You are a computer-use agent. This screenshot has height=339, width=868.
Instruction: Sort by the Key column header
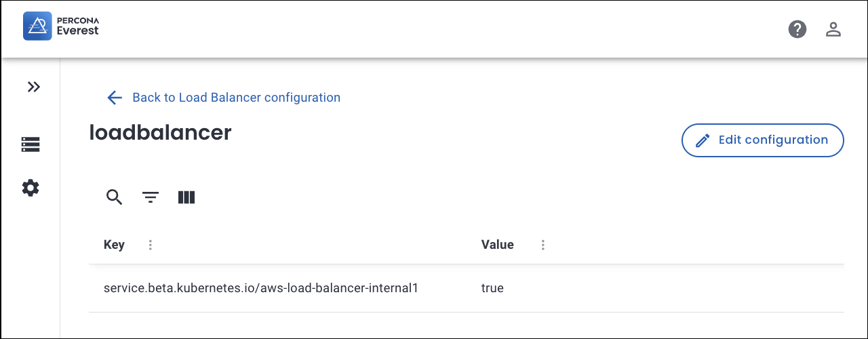pos(114,245)
